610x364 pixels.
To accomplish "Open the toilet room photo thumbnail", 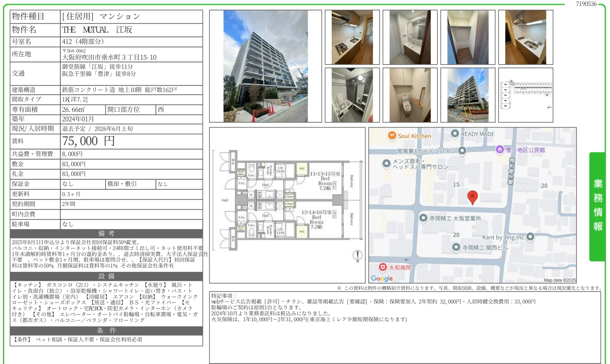I will pyautogui.click(x=410, y=95).
